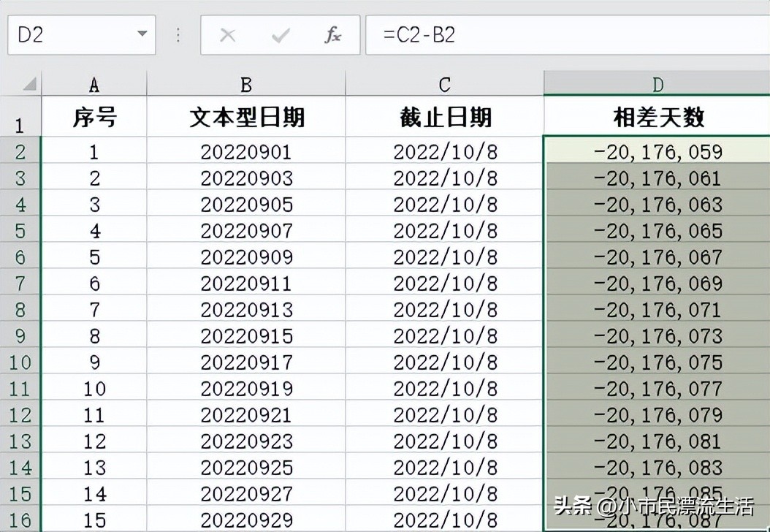Click the 相差天数 header cell
Image resolution: width=770 pixels, height=532 pixels.
coord(657,116)
